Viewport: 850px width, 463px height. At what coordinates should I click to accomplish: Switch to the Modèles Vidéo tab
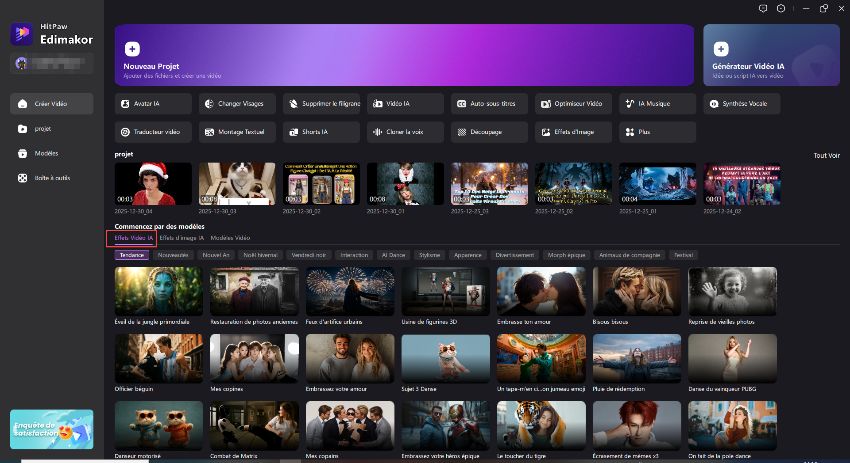coord(230,238)
